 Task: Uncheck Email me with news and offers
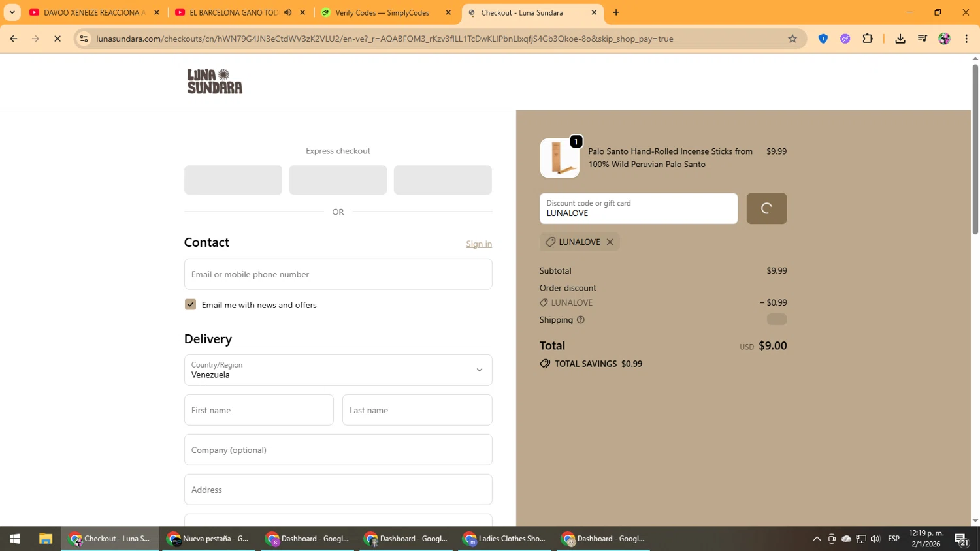click(190, 304)
